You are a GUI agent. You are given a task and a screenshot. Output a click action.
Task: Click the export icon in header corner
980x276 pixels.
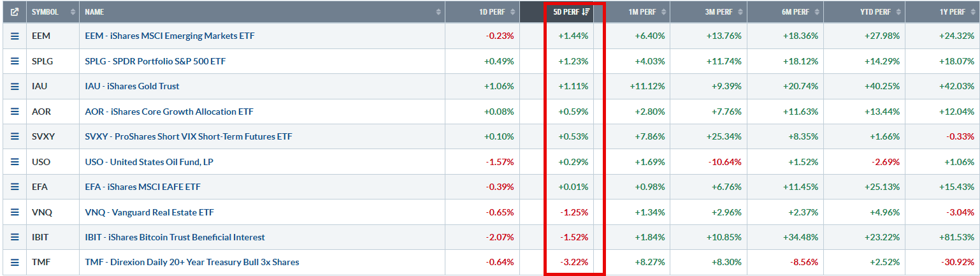pos(15,12)
